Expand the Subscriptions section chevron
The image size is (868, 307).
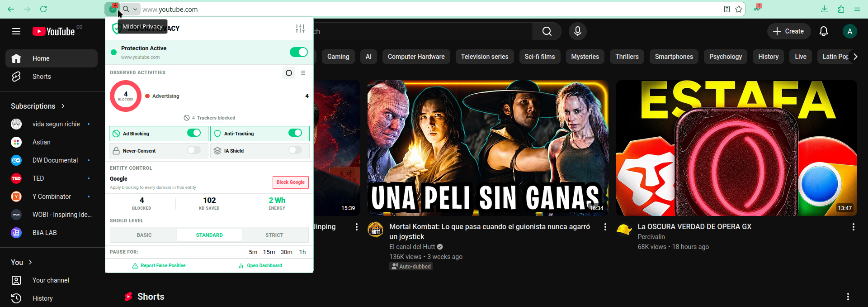63,106
